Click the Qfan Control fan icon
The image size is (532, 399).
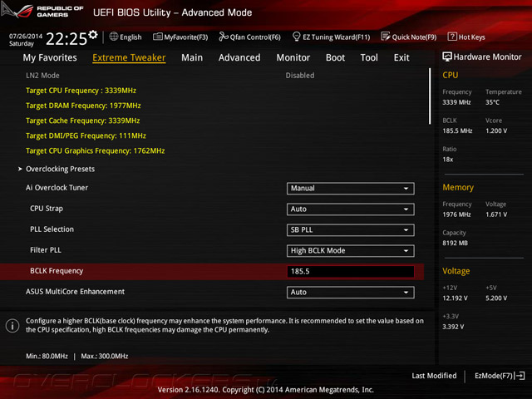tap(224, 37)
